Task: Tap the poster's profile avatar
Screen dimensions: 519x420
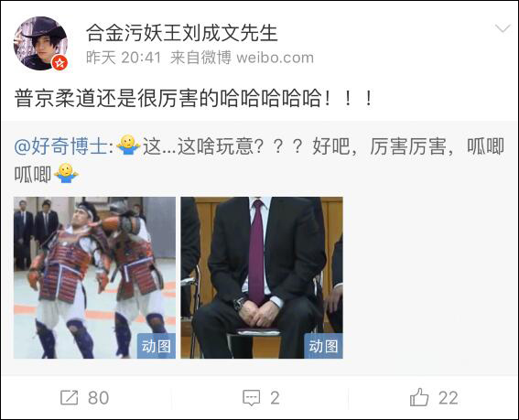Action: click(40, 43)
